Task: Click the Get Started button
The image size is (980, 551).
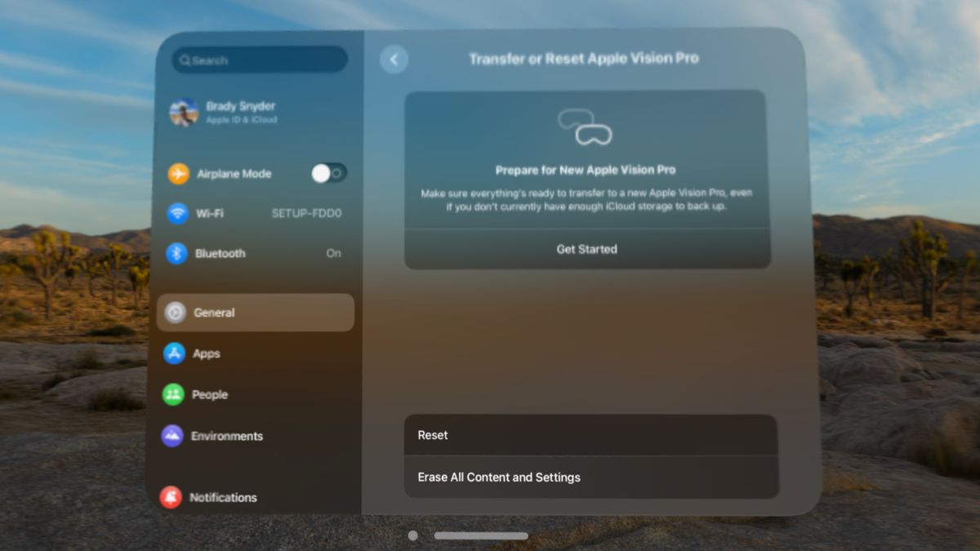Action: point(587,249)
